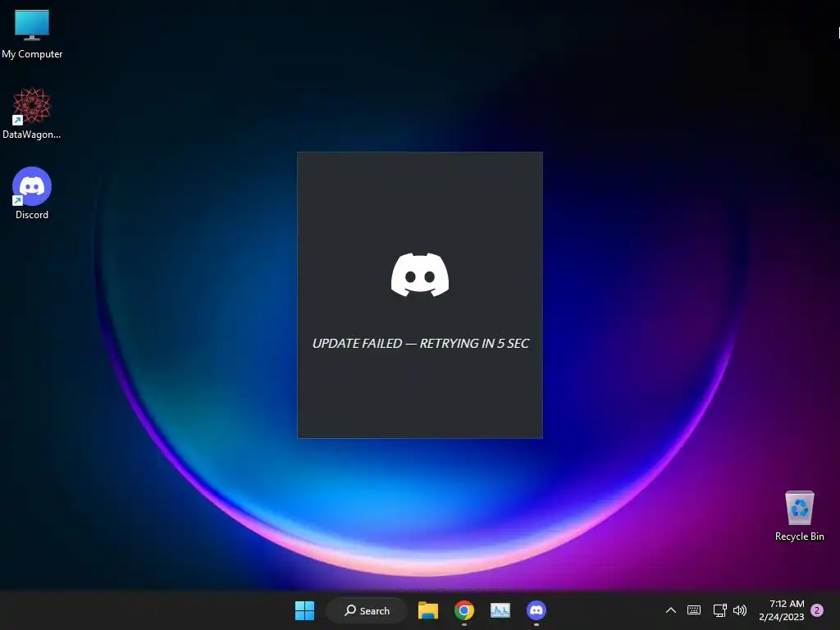Viewport: 840px width, 630px height.
Task: Open the network status tray icon
Action: 719,610
